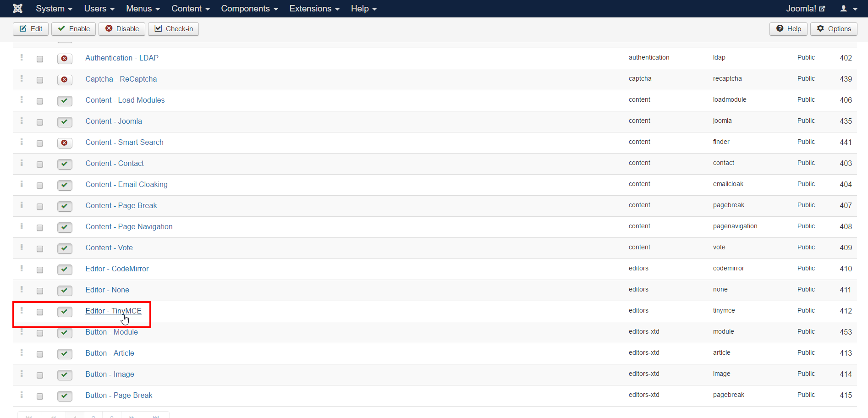Select checkbox for Content - Email Cloaking
The image size is (868, 418).
point(40,185)
